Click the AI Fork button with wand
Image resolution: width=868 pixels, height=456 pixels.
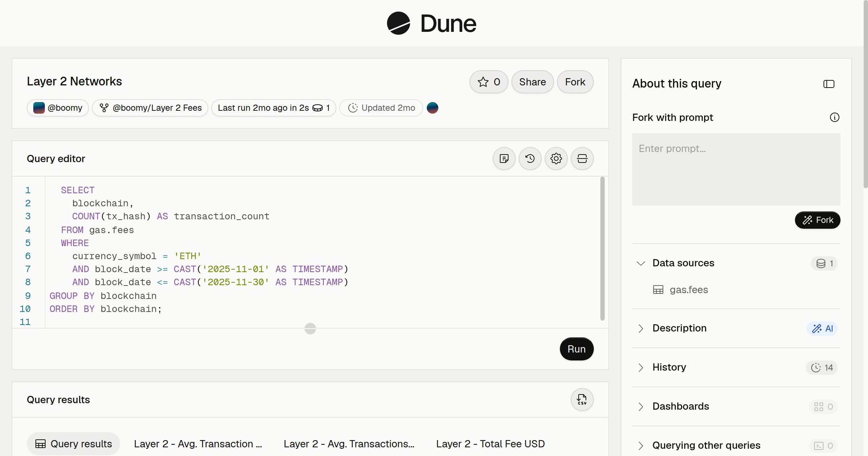tap(818, 220)
